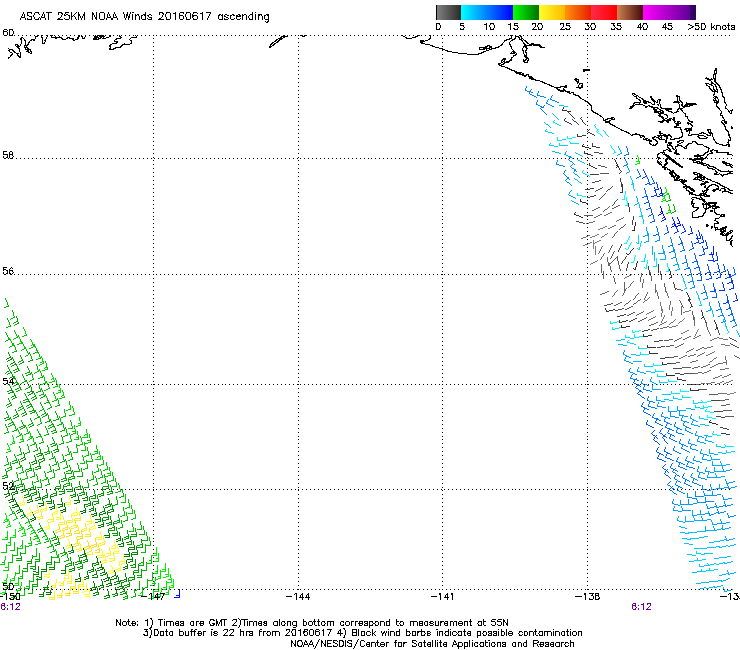The image size is (740, 650).
Task: Click the note line 'Times are GMT'
Action: (x=193, y=623)
